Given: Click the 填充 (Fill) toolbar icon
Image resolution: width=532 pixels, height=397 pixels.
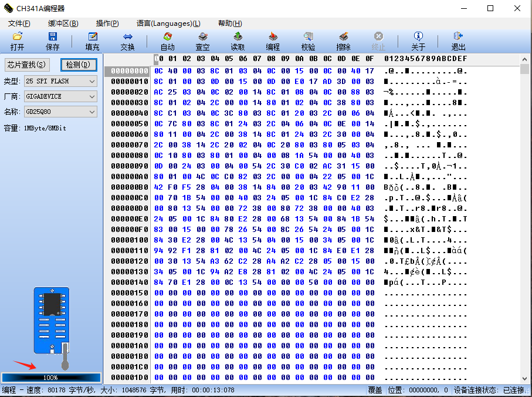Looking at the screenshot, I should tap(92, 41).
